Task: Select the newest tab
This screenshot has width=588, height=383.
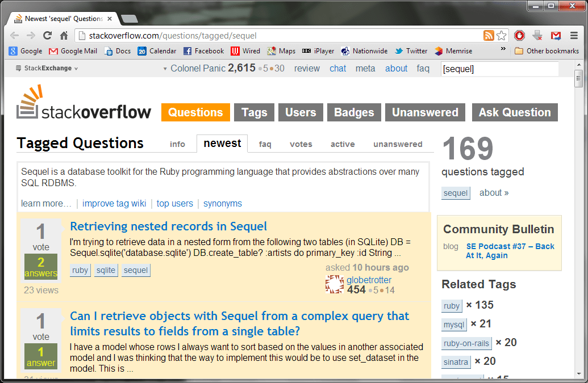Action: coord(222,144)
